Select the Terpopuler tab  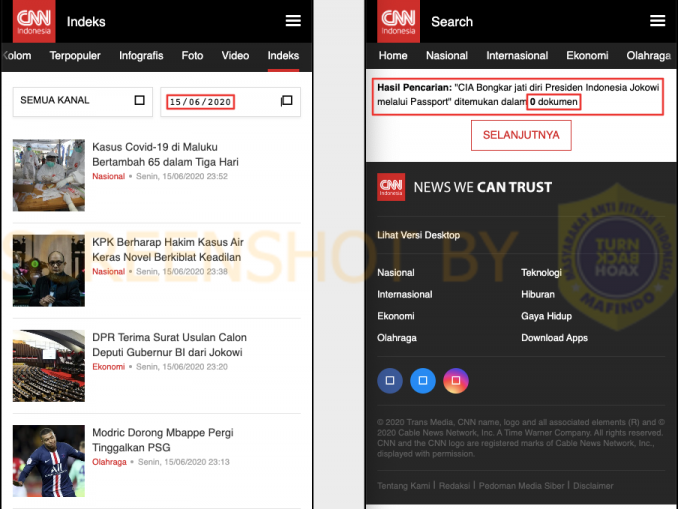[75, 56]
